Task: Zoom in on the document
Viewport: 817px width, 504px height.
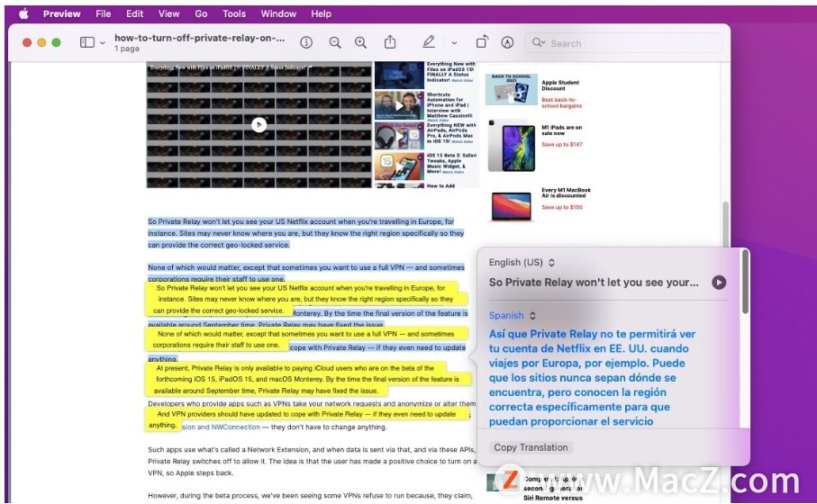Action: click(360, 42)
